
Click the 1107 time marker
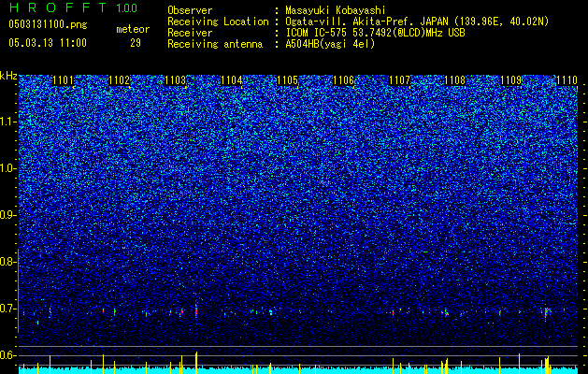[x=399, y=80]
